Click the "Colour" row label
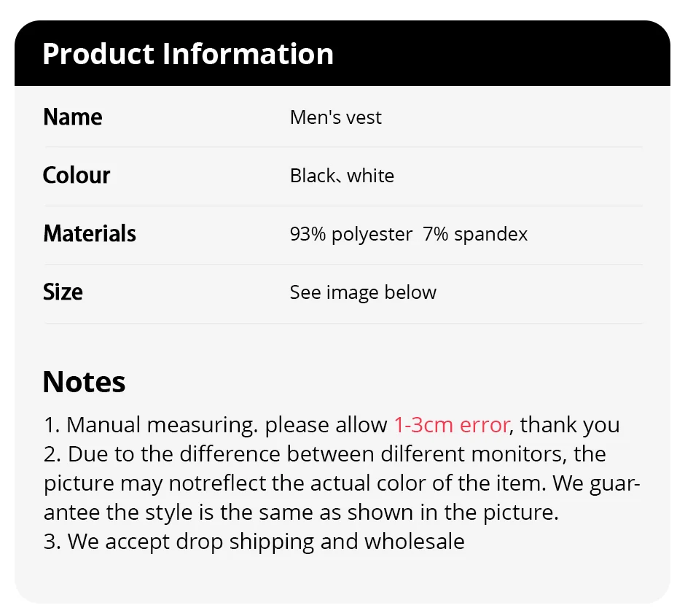This screenshot has height=616, width=685. [x=77, y=176]
